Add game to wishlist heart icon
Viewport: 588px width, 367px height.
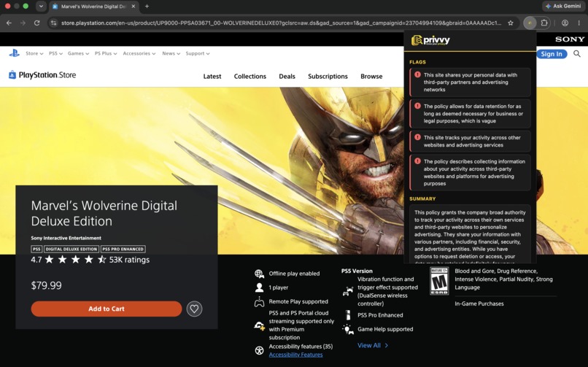pos(194,309)
